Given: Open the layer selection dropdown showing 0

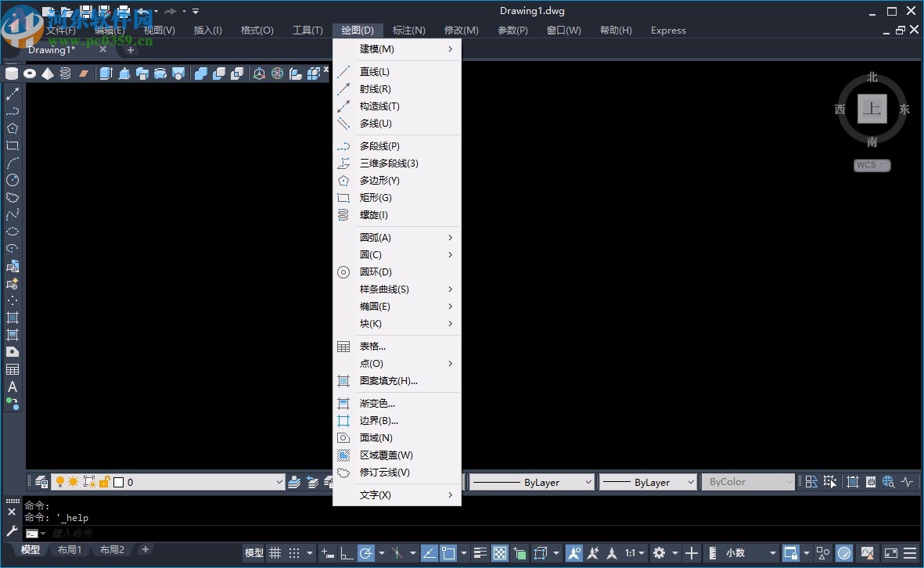Looking at the screenshot, I should point(279,481).
